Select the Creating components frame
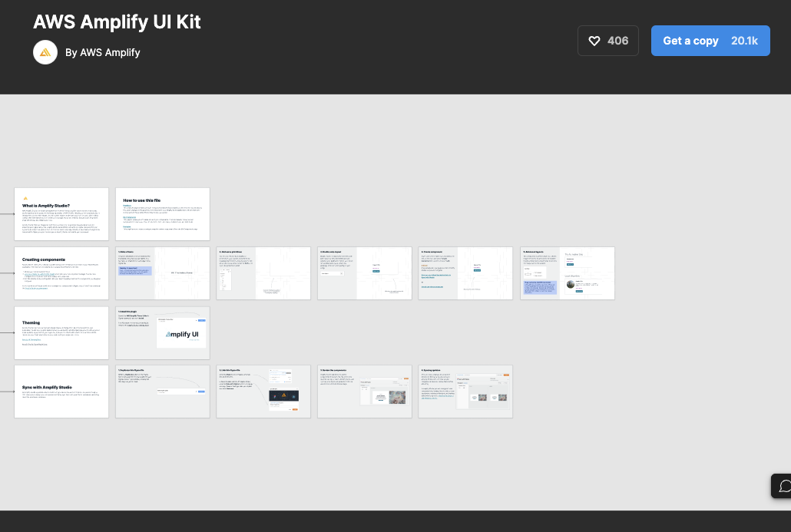 coord(61,273)
